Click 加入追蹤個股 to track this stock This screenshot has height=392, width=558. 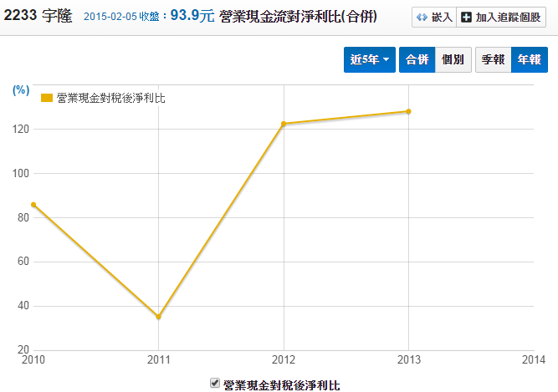tap(501, 17)
